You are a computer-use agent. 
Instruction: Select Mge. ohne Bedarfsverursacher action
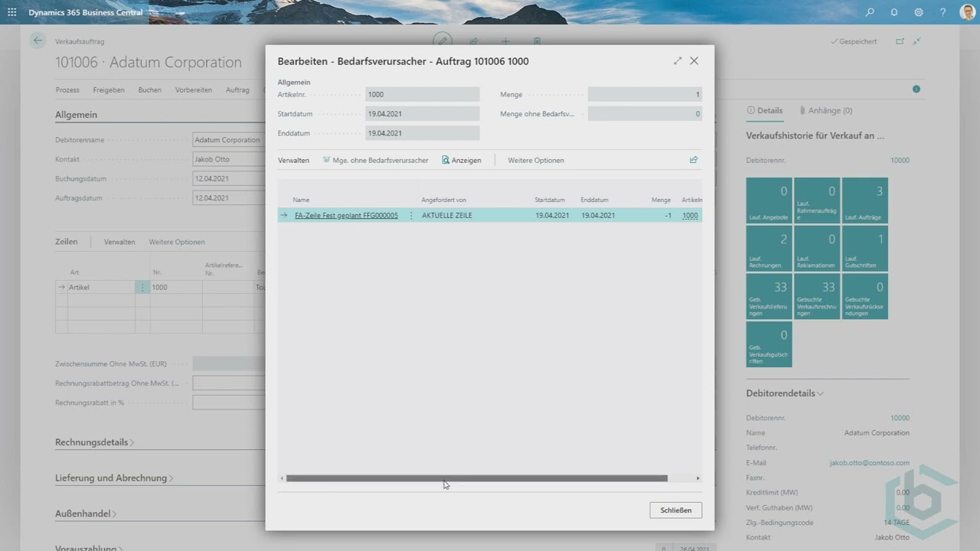click(375, 161)
